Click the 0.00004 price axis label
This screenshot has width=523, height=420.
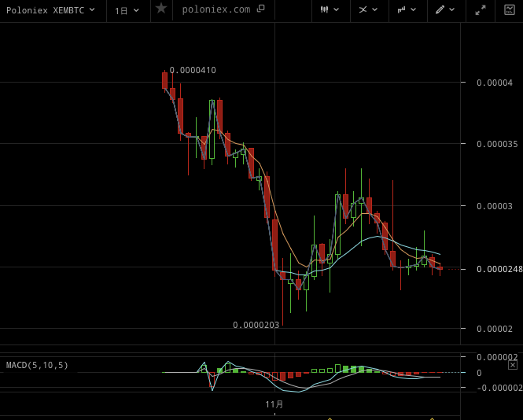click(x=495, y=83)
